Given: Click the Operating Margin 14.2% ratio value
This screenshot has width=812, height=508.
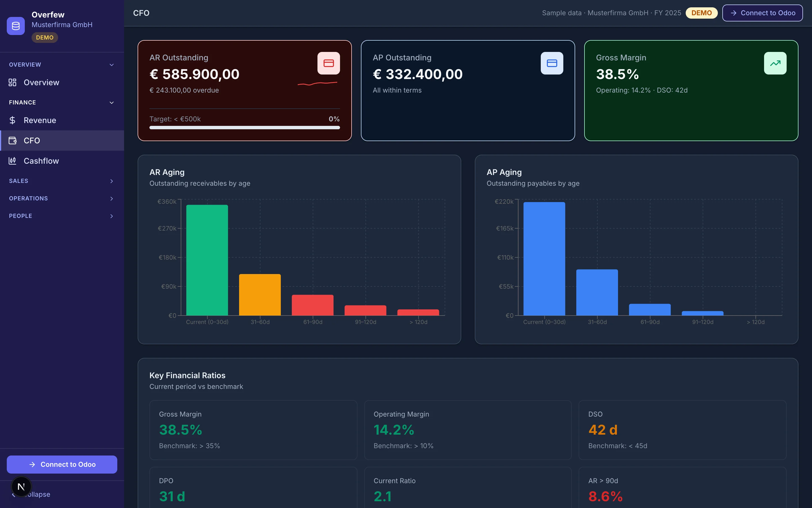Looking at the screenshot, I should pyautogui.click(x=394, y=430).
